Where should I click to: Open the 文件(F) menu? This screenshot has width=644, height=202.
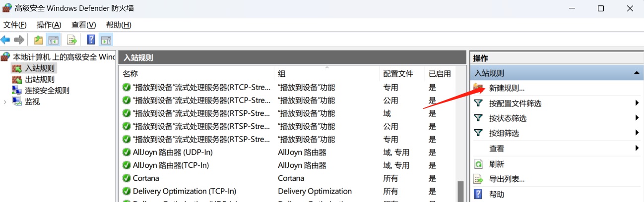tap(15, 25)
